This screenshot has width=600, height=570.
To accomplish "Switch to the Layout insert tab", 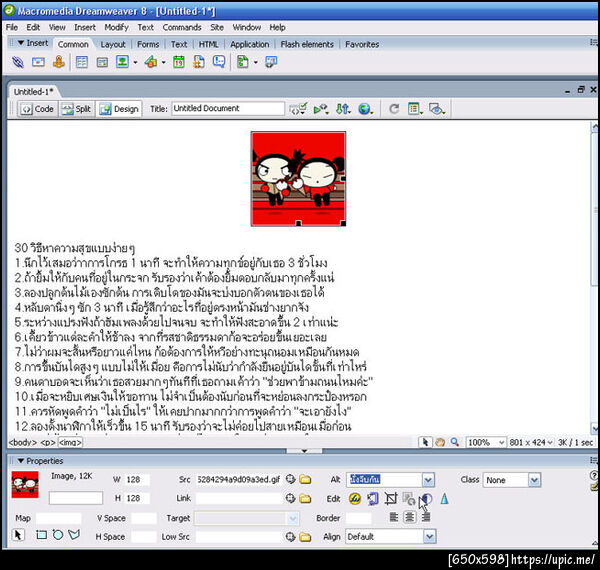I will click(x=113, y=44).
